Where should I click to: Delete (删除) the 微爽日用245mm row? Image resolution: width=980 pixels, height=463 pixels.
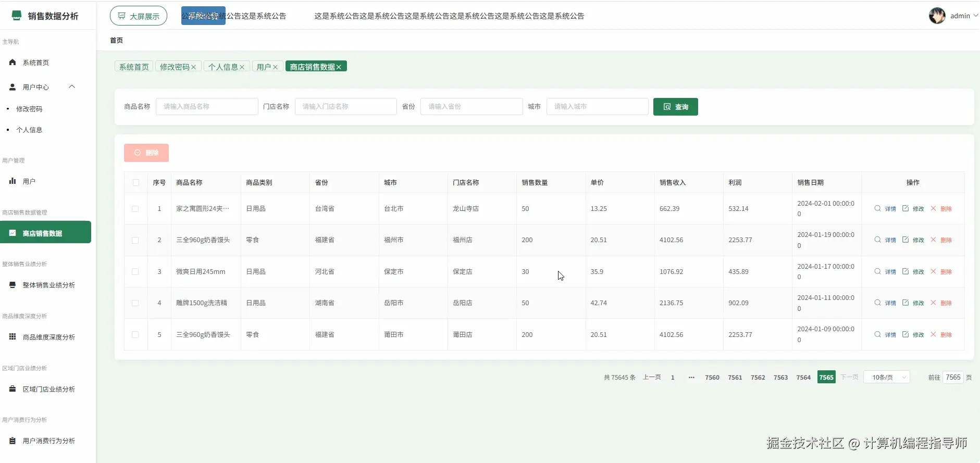(941, 272)
